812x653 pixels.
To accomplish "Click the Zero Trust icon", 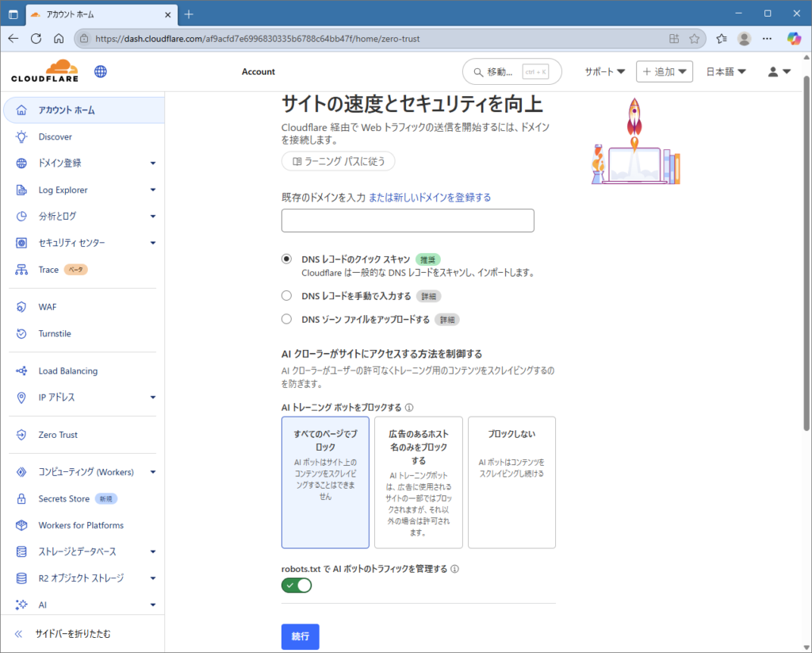I will point(21,435).
